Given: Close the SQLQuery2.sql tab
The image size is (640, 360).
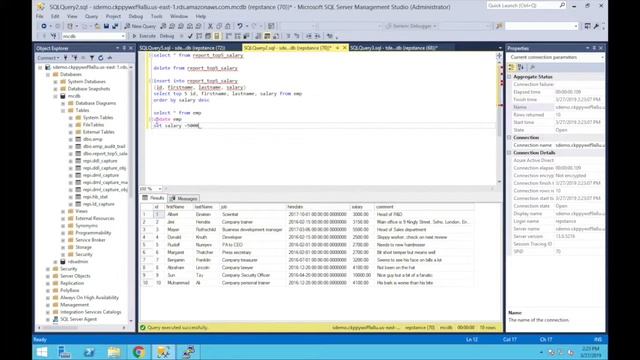Looking at the screenshot, I should click(344, 48).
